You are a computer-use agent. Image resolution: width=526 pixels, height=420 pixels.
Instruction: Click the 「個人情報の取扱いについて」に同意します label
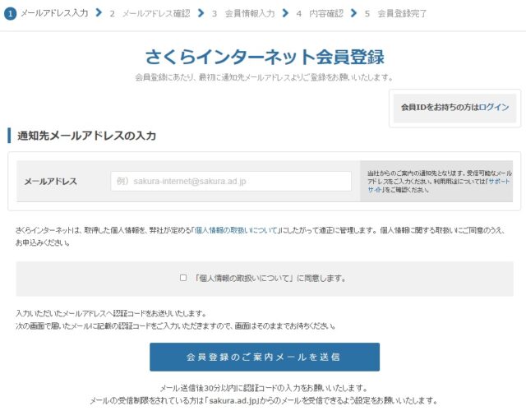pyautogui.click(x=270, y=278)
